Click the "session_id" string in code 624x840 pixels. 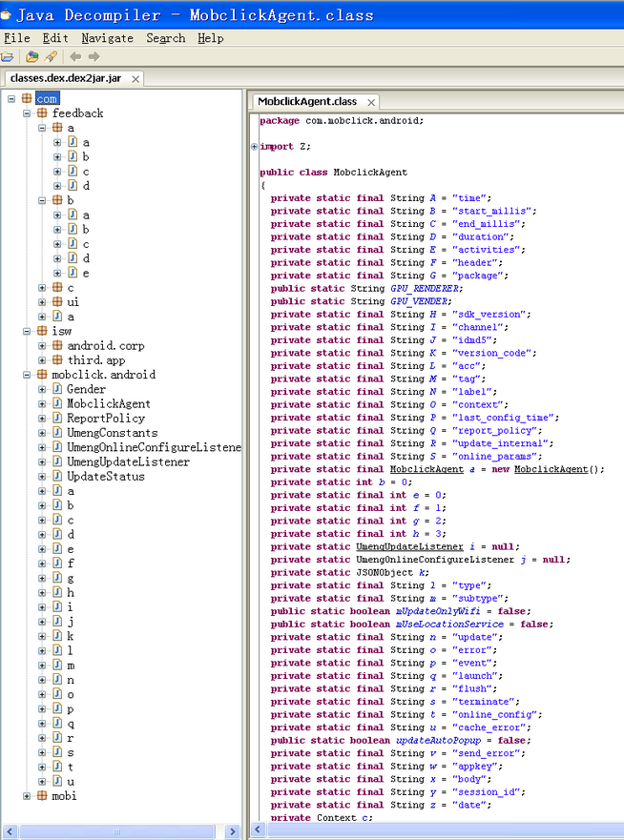point(489,791)
